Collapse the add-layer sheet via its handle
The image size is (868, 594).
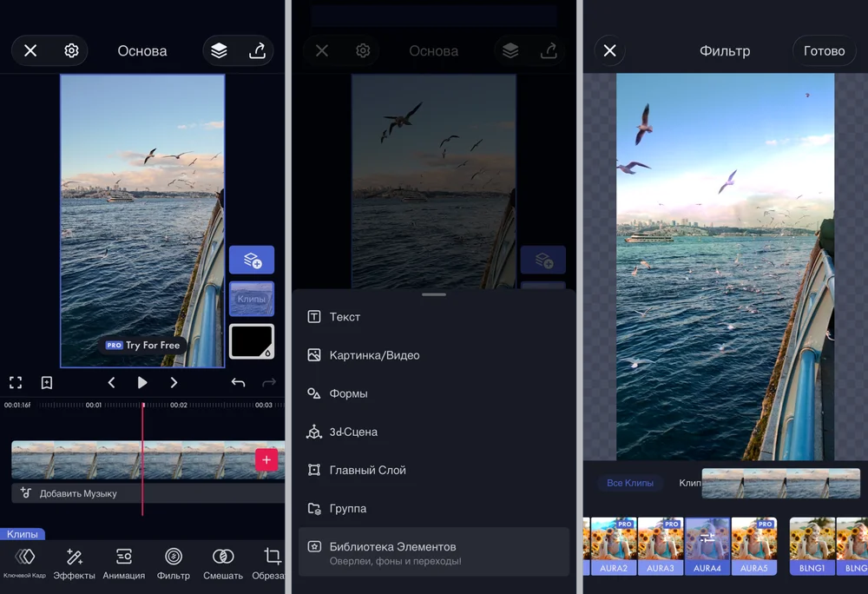(433, 295)
